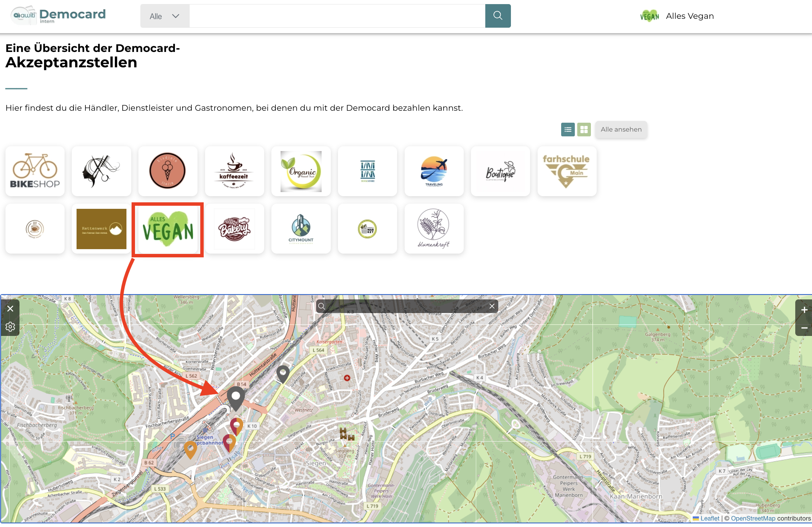Screen dimensions: 812x527
Task: Open map settings gear icon
Action: 10,327
